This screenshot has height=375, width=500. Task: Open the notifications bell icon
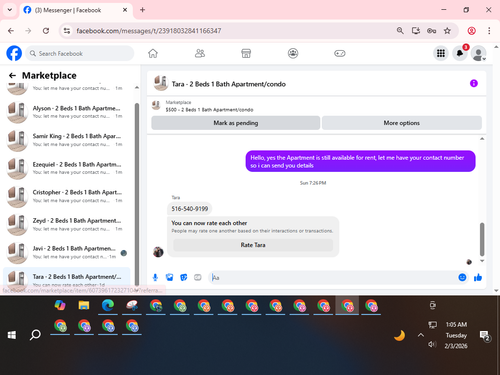click(460, 53)
